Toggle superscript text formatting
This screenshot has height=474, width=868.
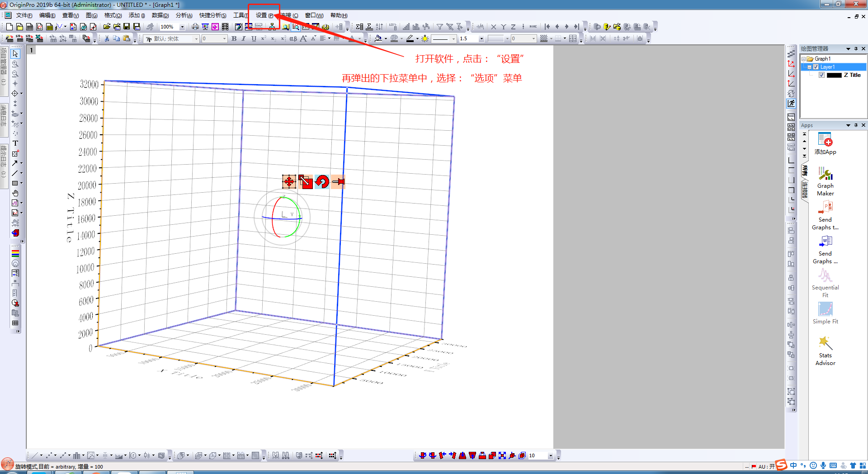tap(263, 39)
